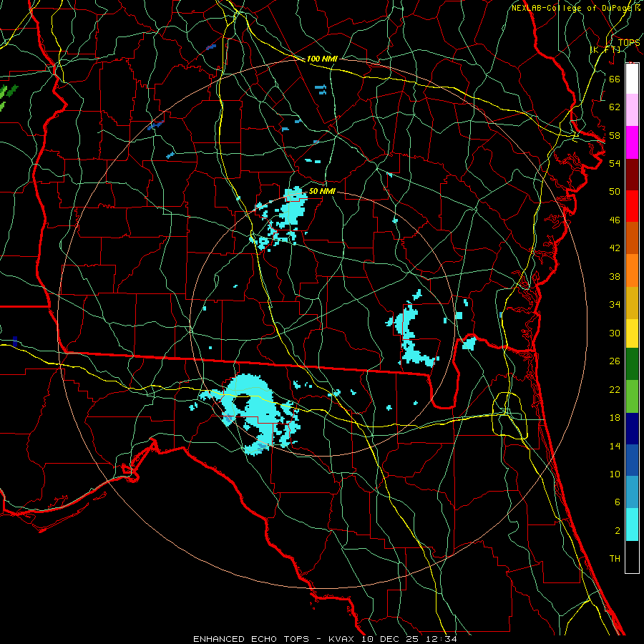
Task: Click the 66 value on the legend
Action: tap(615, 79)
